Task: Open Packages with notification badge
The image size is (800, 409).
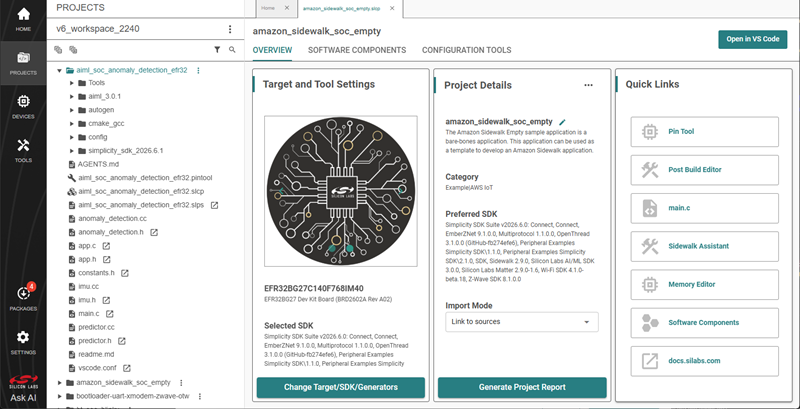Action: click(x=23, y=298)
